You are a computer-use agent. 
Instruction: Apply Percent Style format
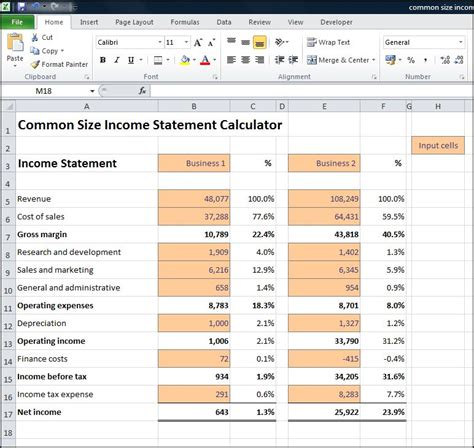coord(411,60)
